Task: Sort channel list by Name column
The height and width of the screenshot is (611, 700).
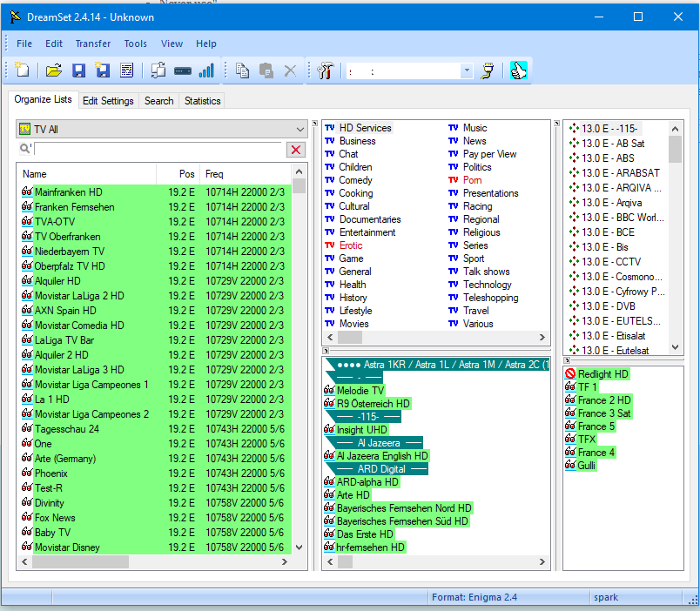Action: click(86, 174)
